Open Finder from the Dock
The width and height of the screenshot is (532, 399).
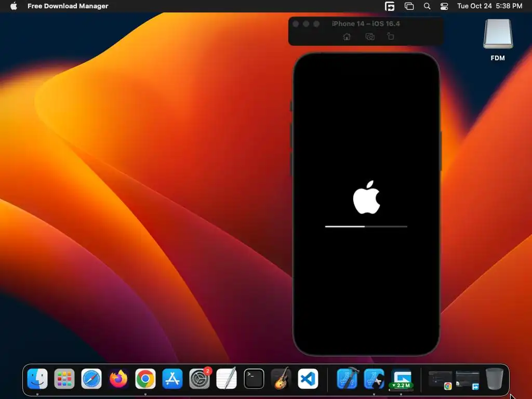37,379
